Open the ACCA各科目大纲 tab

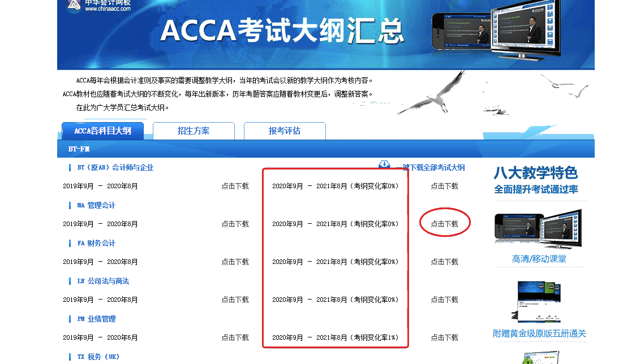(102, 131)
